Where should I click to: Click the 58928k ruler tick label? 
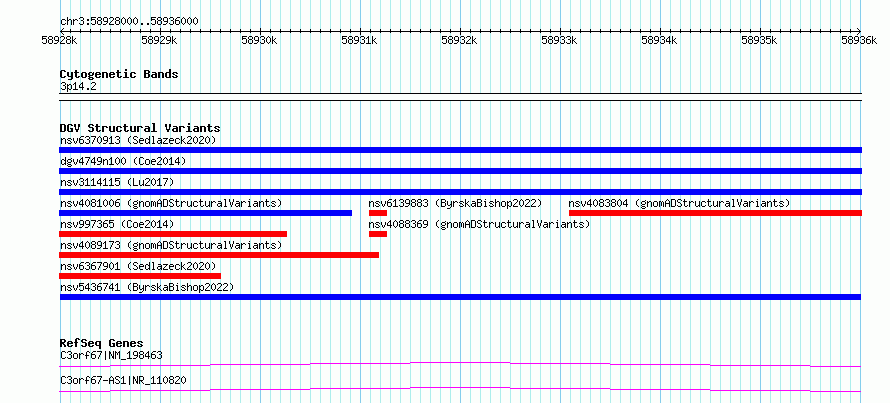(x=60, y=40)
